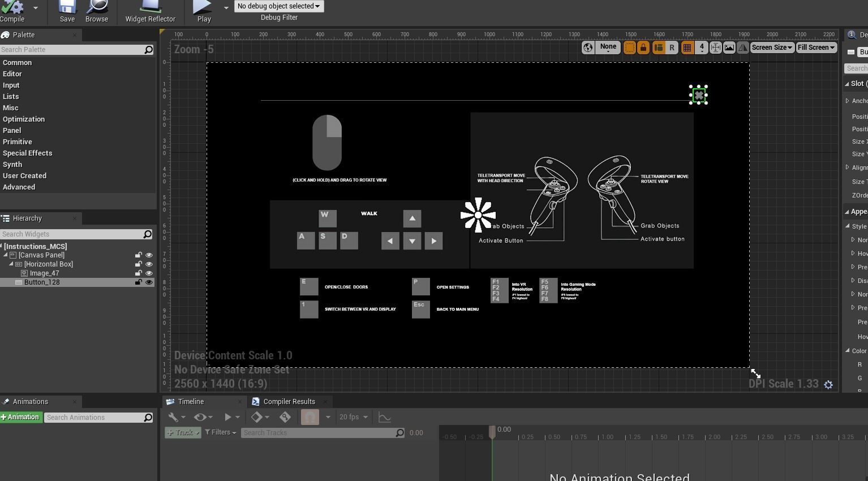Screen dimensions: 868x481
Task: Start Play simulation from toolbar
Action: point(204,11)
